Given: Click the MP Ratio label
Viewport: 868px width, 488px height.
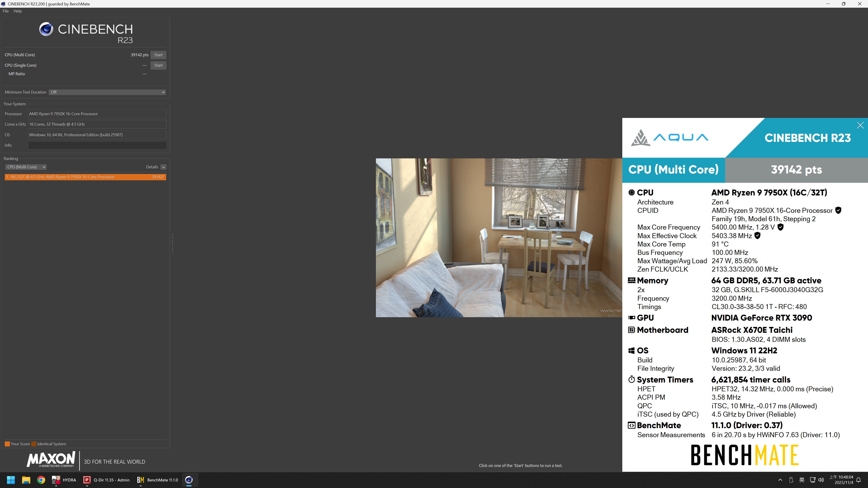Looking at the screenshot, I should click(17, 74).
